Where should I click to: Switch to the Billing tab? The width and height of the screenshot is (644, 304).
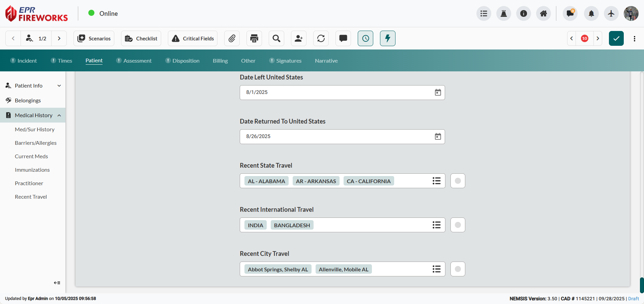pyautogui.click(x=220, y=61)
